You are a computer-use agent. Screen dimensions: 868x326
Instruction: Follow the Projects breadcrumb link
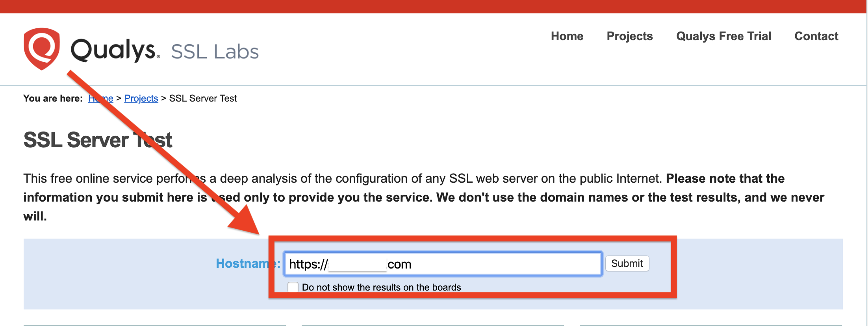click(x=141, y=98)
